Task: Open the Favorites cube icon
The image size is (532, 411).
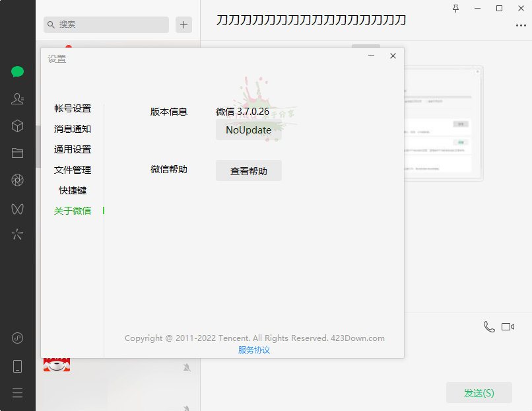Action: click(18, 126)
